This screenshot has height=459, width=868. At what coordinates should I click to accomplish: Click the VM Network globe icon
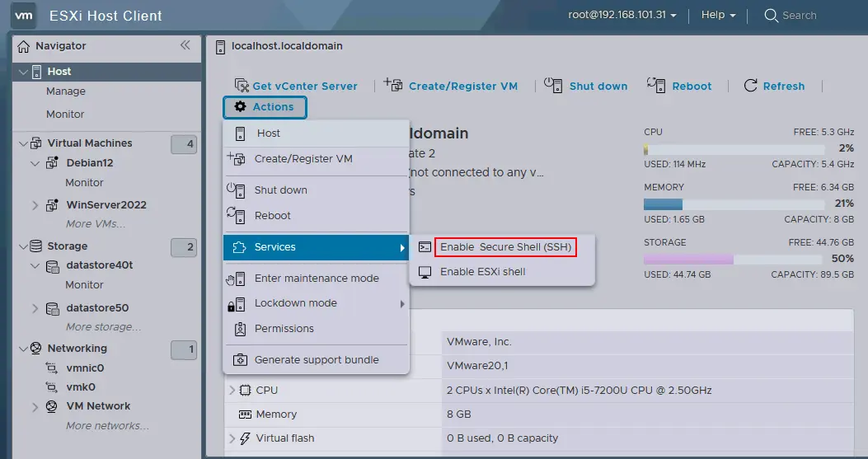(x=51, y=406)
